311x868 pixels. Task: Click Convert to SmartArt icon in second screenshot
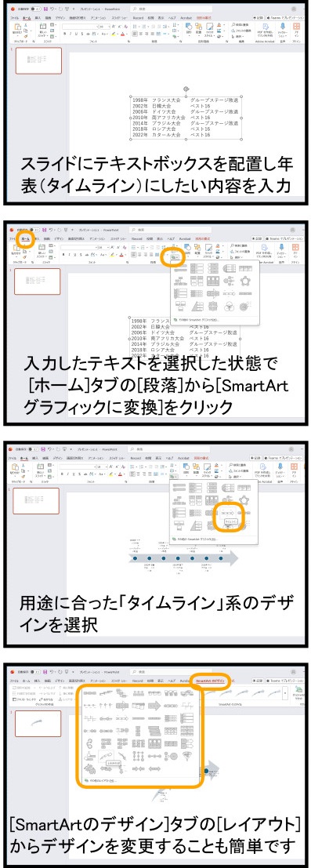174,256
